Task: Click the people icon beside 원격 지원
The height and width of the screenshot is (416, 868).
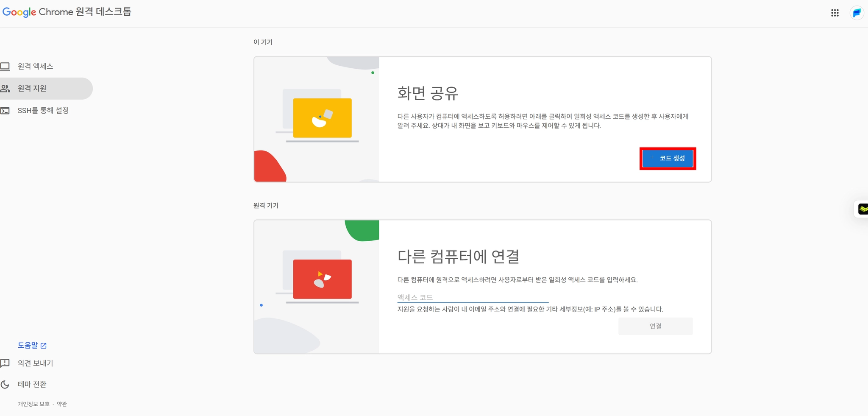Action: [x=5, y=88]
